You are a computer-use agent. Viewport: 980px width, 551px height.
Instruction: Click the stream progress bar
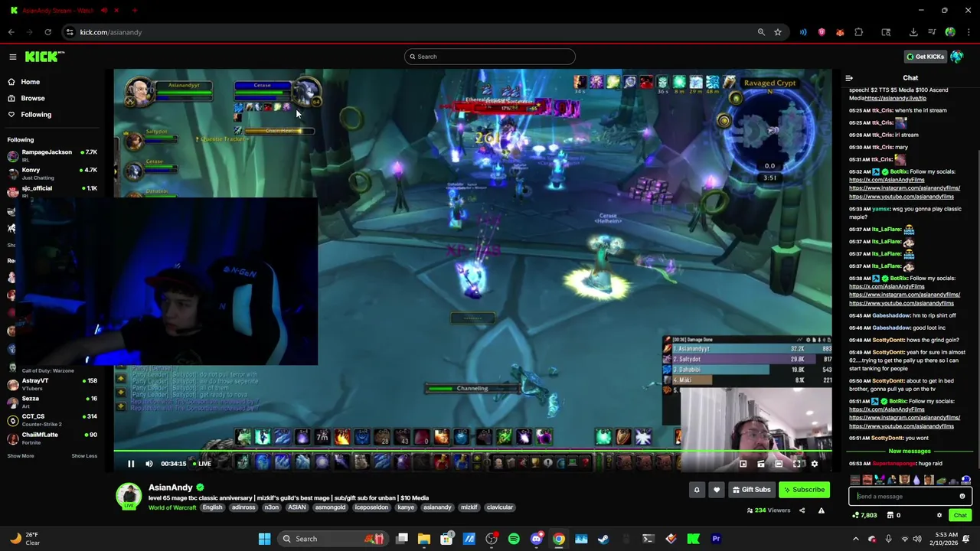pyautogui.click(x=472, y=450)
